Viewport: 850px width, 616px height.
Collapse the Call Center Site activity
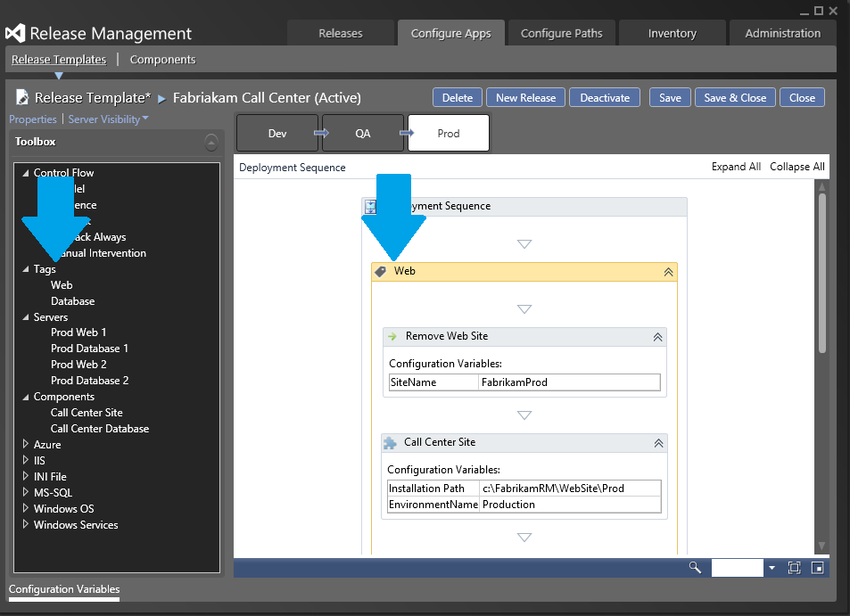click(658, 443)
